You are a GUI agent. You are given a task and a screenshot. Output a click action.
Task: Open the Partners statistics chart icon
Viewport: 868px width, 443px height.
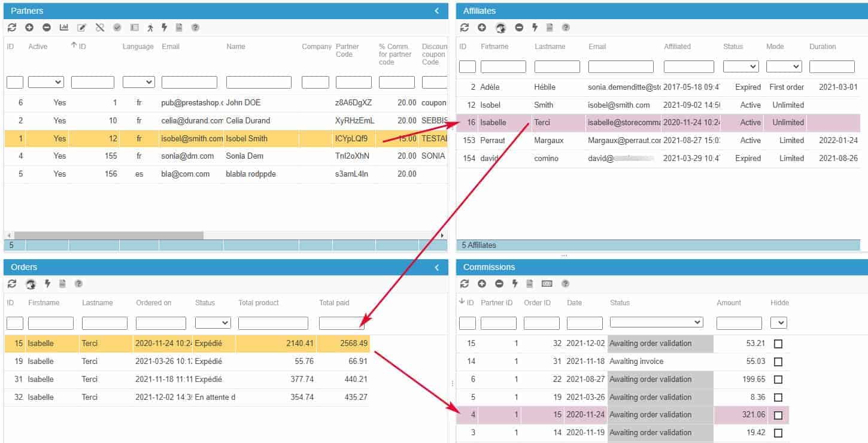point(64,28)
